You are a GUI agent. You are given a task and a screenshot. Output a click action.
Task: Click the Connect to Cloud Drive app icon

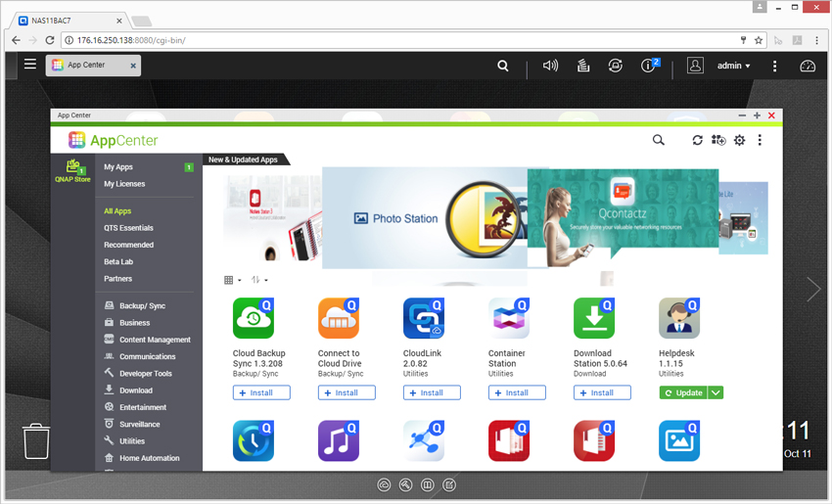pyautogui.click(x=339, y=318)
